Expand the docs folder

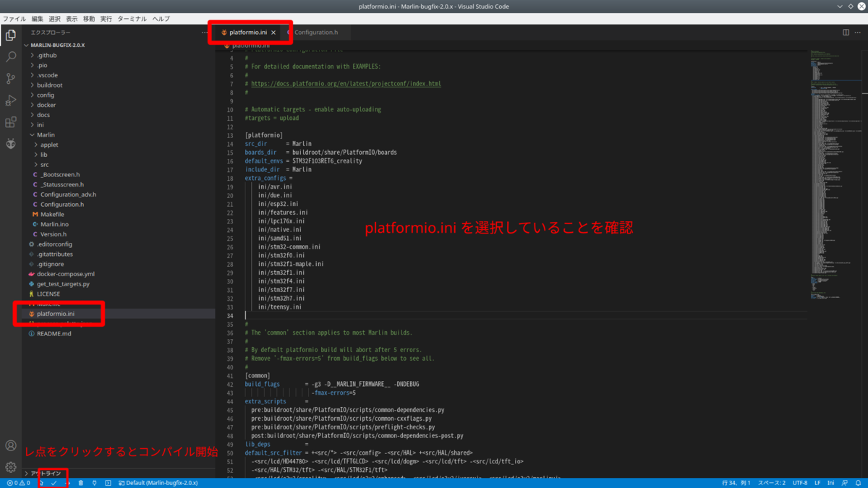click(x=119, y=115)
